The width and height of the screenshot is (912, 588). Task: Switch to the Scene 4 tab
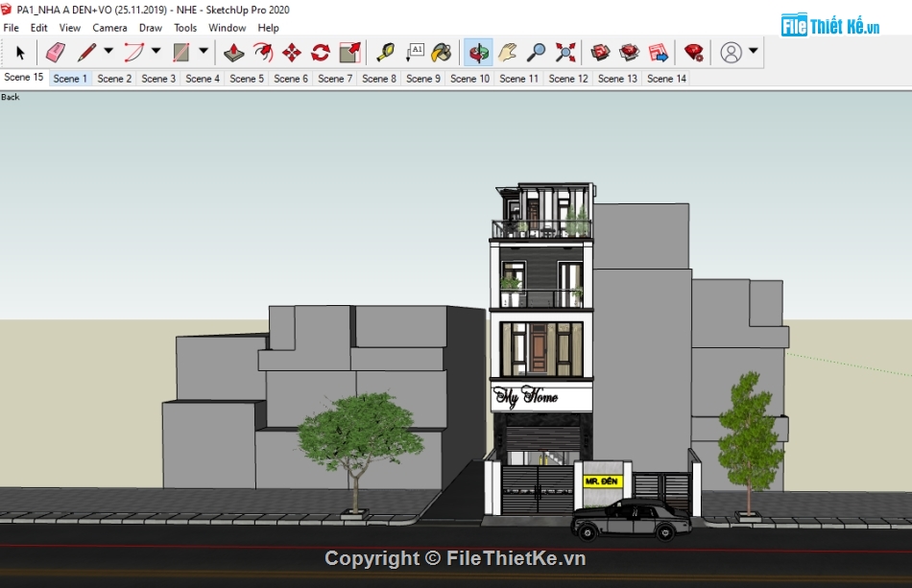pyautogui.click(x=203, y=79)
